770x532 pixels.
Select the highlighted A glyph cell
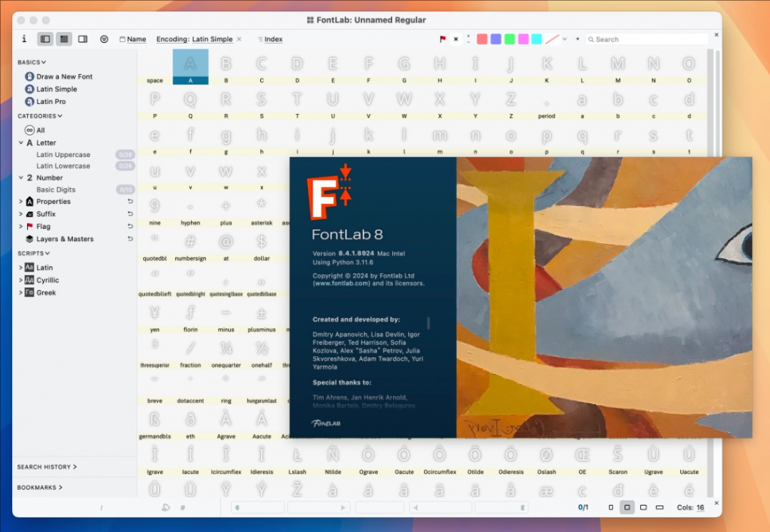coord(190,67)
